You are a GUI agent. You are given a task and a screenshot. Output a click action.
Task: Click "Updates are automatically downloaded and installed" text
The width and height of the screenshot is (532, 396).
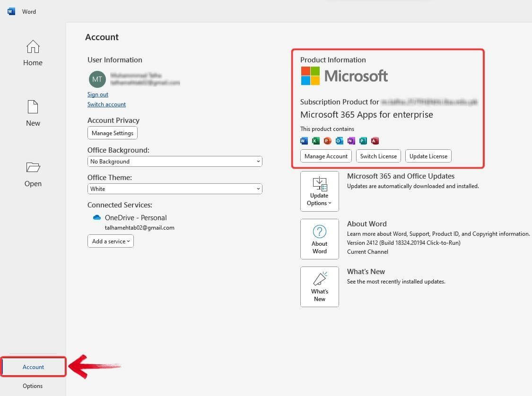[x=413, y=186]
